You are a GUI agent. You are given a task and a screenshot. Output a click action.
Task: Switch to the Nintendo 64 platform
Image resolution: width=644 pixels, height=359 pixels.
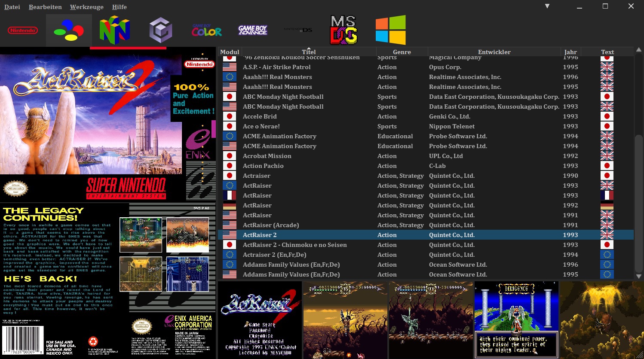tap(115, 30)
